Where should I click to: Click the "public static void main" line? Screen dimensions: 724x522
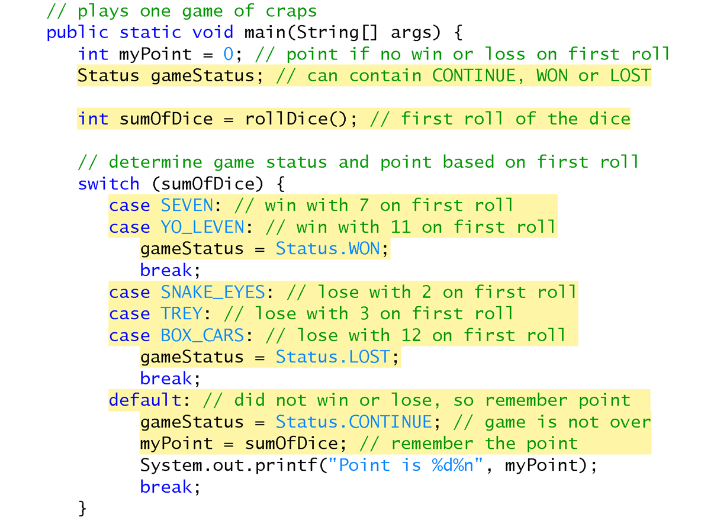[x=254, y=32]
